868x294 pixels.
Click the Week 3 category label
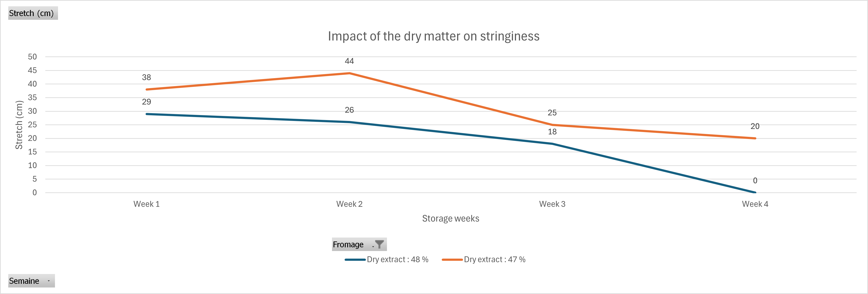point(552,204)
